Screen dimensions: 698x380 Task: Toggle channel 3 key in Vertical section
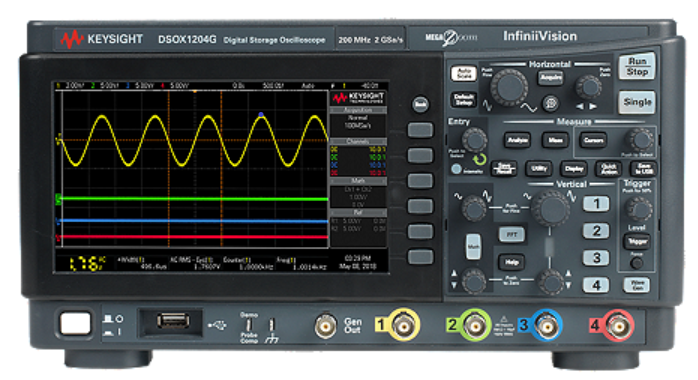coord(596,258)
